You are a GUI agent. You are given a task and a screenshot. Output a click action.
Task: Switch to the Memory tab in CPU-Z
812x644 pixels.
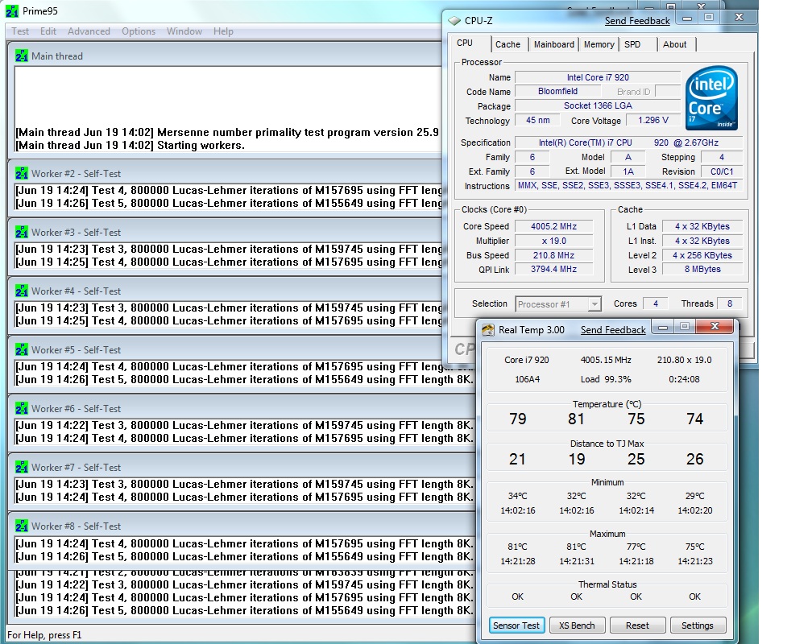tap(599, 44)
